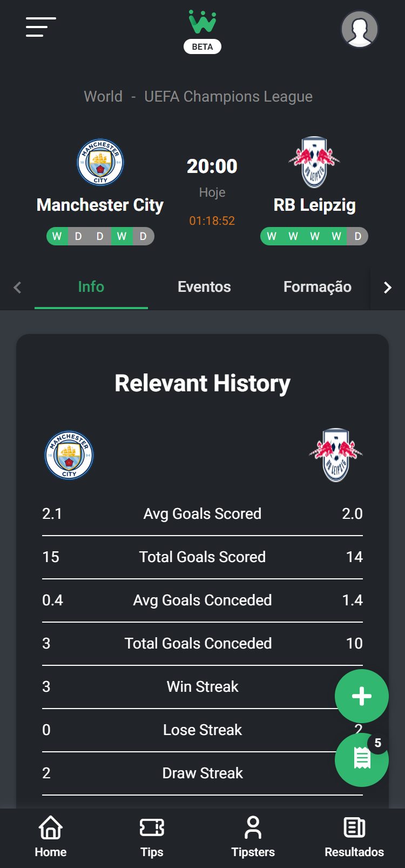Open the Tipsters section
The image size is (405, 868).
pos(253,837)
